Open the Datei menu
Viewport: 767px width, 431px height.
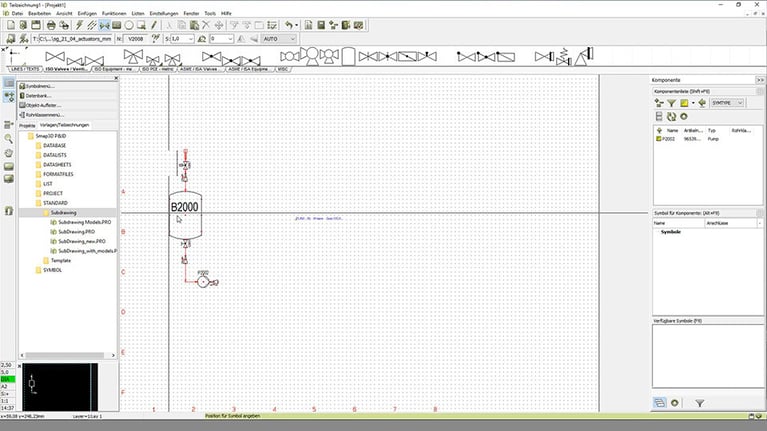[x=17, y=13]
